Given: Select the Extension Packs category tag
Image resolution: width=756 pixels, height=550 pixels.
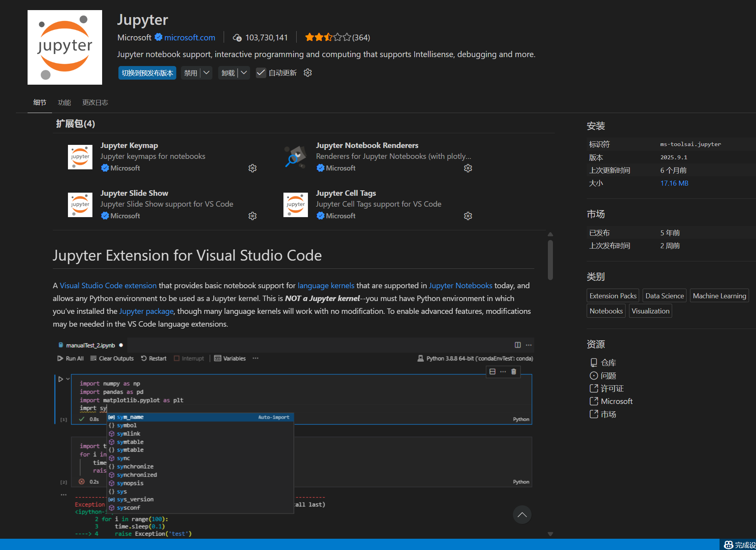Looking at the screenshot, I should 613,296.
